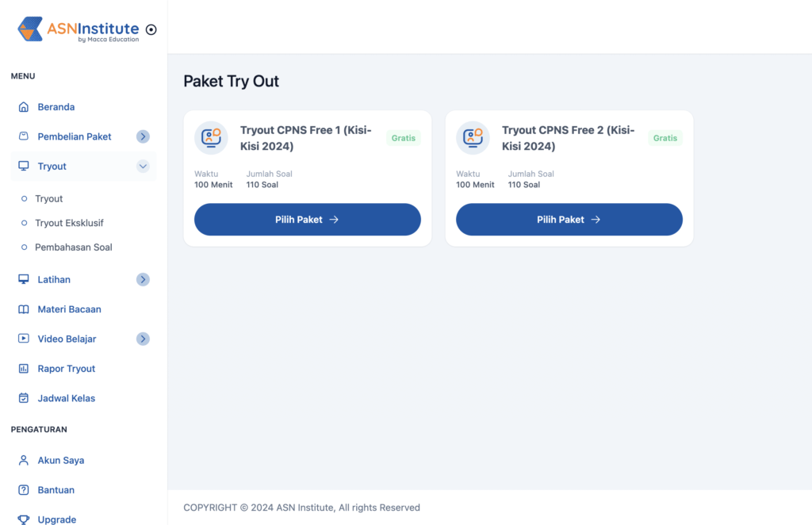
Task: Click the Rapor Tryout chart icon
Action: [23, 369]
